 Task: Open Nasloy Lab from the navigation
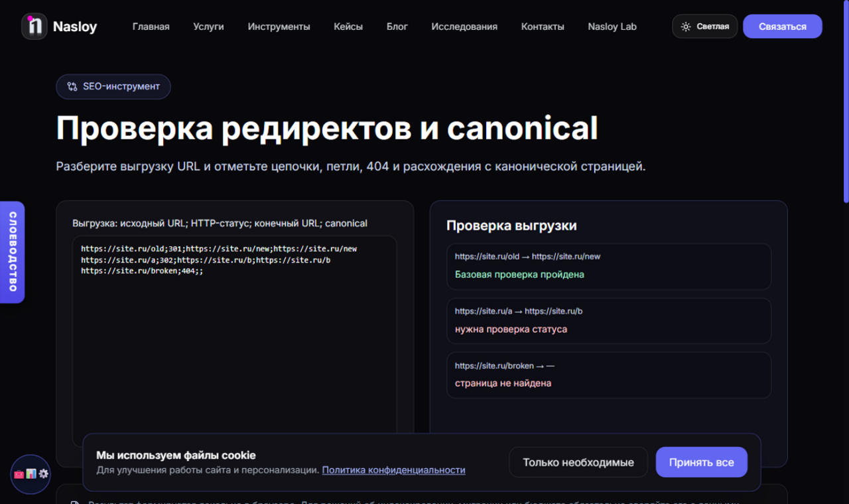tap(612, 27)
